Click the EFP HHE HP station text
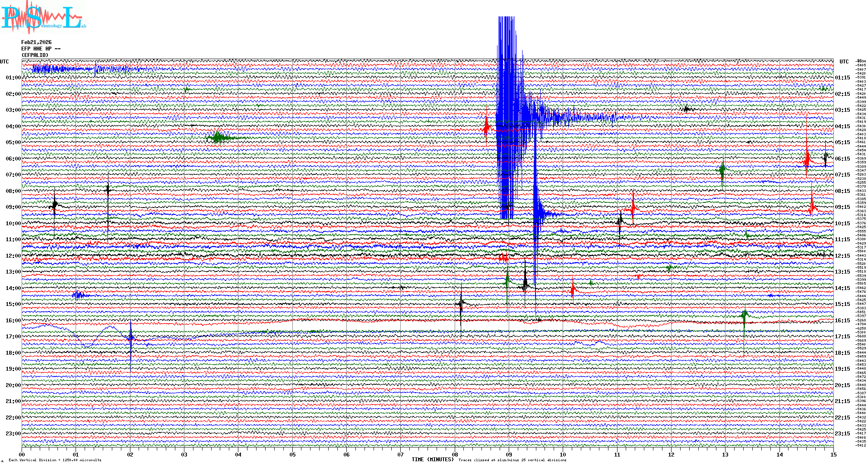The height and width of the screenshot is (466, 868). (41, 49)
